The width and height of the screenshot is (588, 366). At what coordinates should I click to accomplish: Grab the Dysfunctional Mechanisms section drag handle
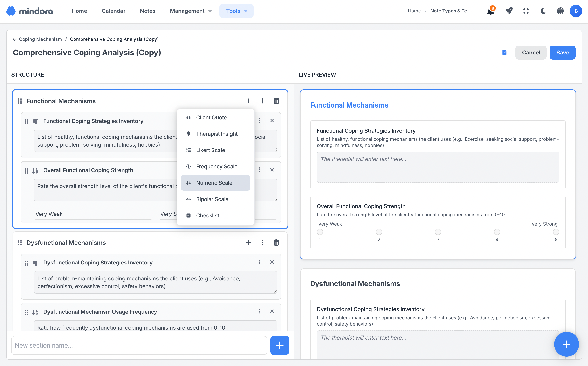tap(20, 243)
